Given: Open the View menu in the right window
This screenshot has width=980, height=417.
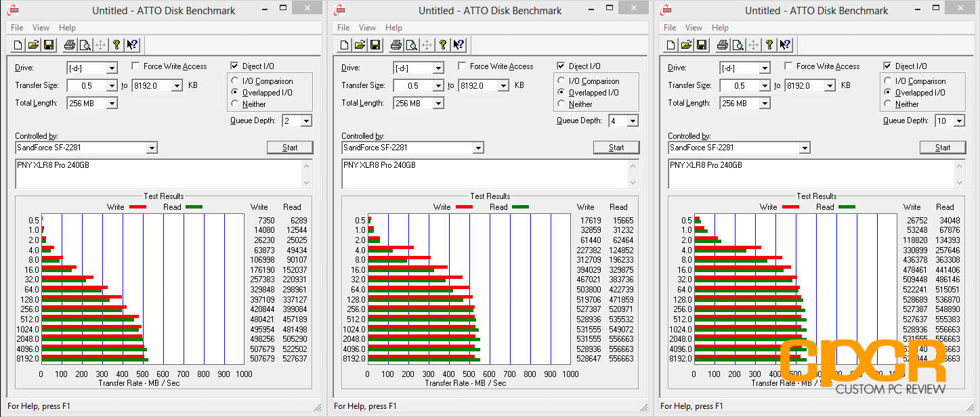Looking at the screenshot, I should tap(694, 28).
